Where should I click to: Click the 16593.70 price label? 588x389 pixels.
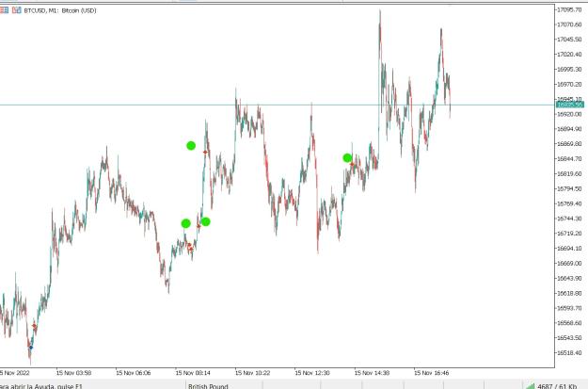coord(569,308)
